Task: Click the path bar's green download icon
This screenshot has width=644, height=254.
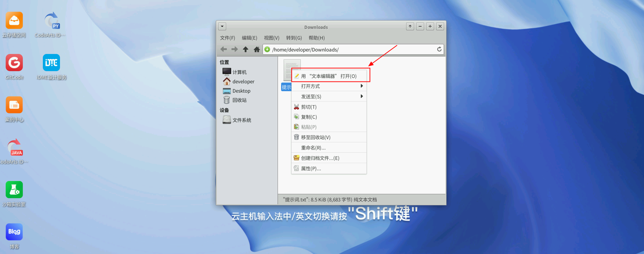Action: pos(267,49)
